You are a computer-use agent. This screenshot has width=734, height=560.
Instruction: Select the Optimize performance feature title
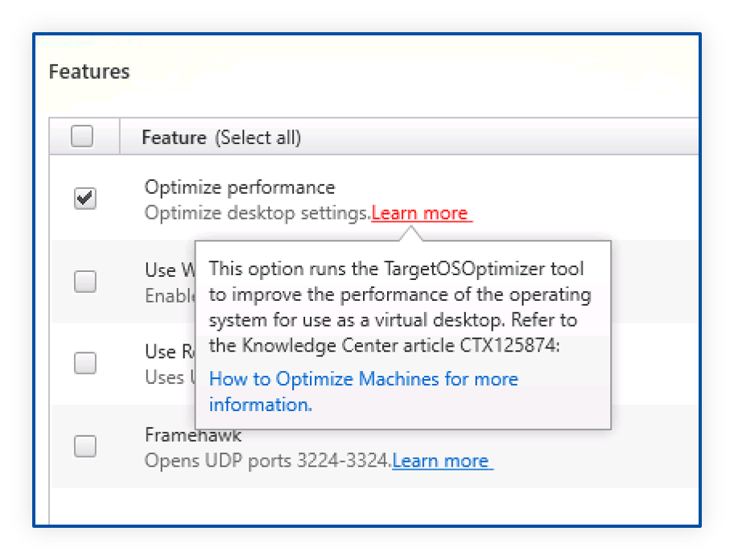[x=239, y=187]
